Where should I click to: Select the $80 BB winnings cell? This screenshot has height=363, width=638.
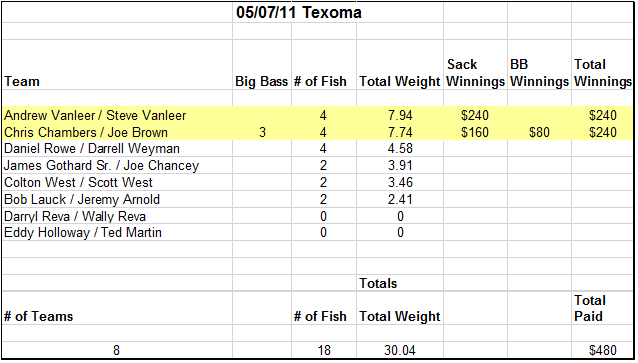[x=539, y=132]
